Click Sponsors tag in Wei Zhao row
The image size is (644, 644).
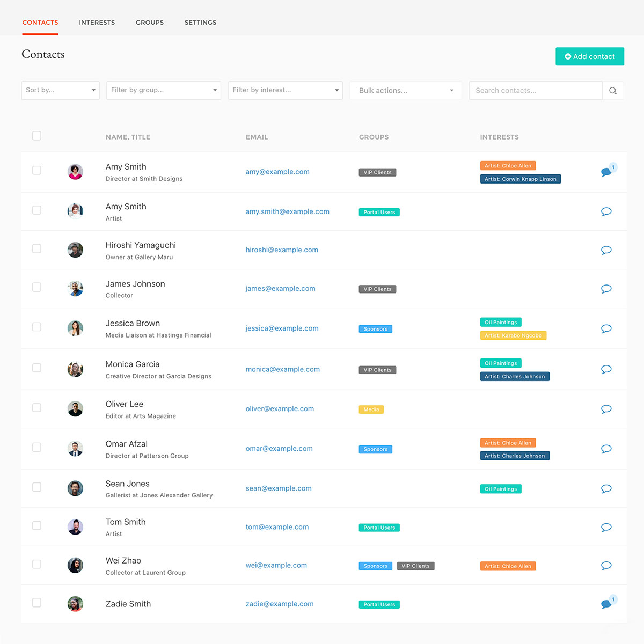pyautogui.click(x=376, y=566)
